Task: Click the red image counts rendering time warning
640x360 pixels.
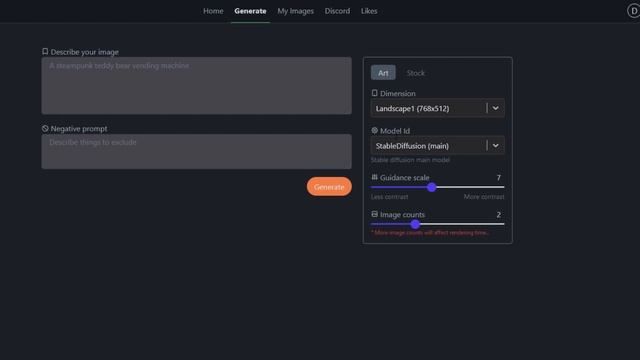Action: point(430,233)
